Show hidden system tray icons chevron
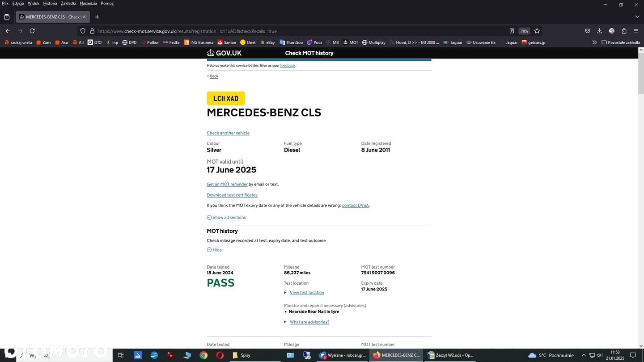 point(584,355)
